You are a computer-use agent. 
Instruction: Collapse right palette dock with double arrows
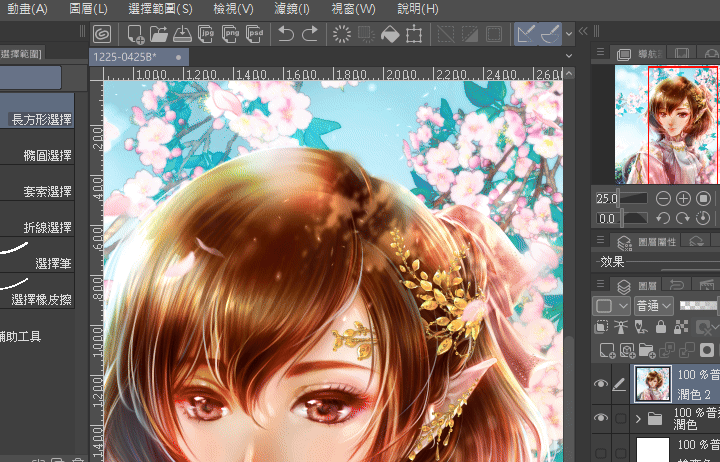(x=583, y=31)
